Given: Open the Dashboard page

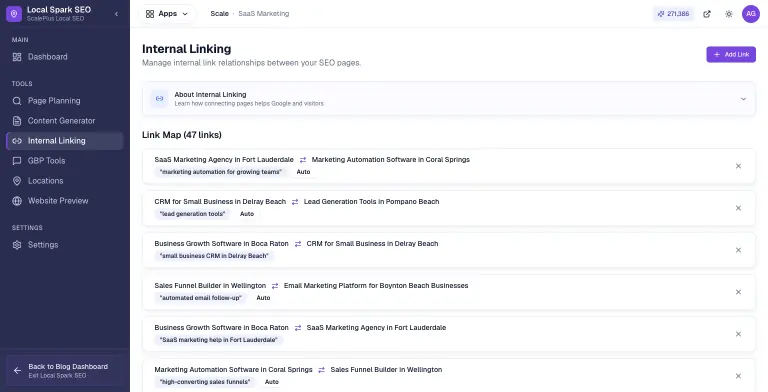Looking at the screenshot, I should tap(65, 57).
